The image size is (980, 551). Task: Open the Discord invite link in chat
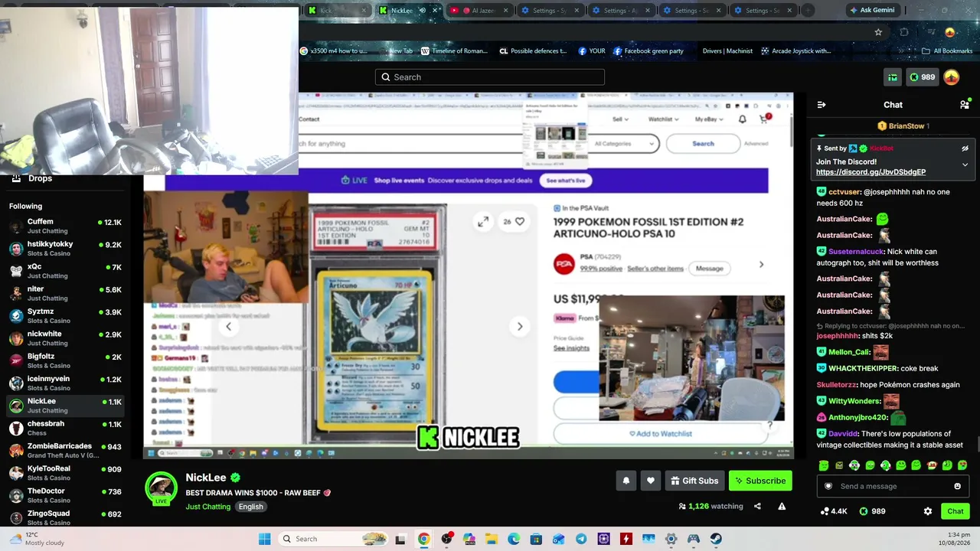(871, 172)
